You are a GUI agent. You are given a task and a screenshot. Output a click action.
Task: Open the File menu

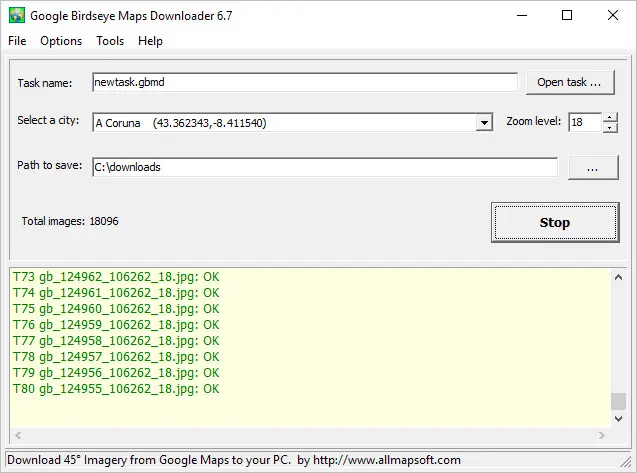(17, 41)
